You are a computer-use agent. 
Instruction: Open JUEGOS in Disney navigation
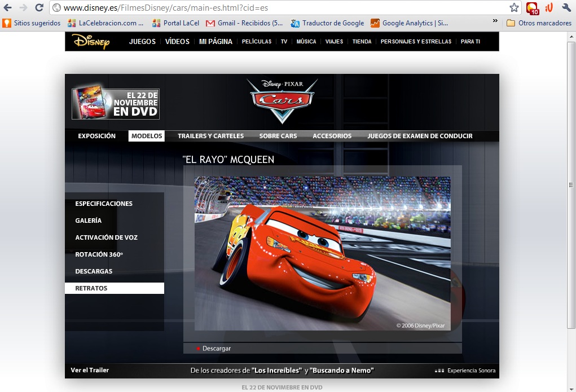pyautogui.click(x=142, y=42)
